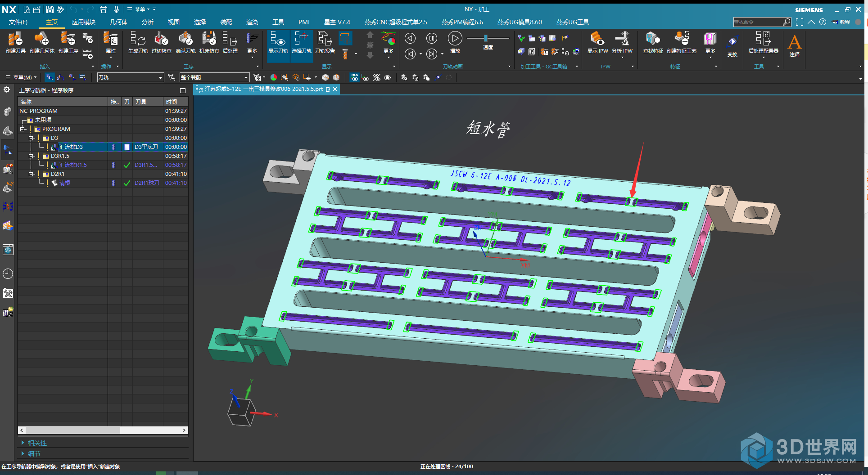Switch to the 分析 ribbon tab

coord(148,22)
